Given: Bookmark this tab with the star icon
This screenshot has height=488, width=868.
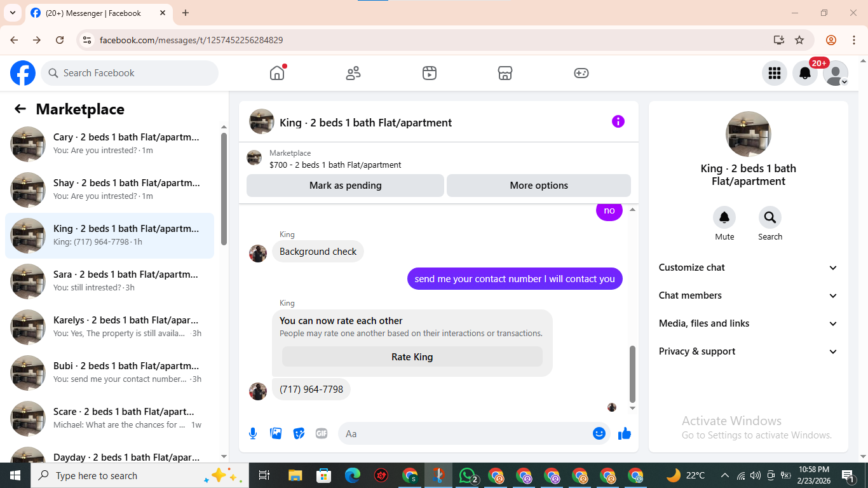Looking at the screenshot, I should coord(799,40).
